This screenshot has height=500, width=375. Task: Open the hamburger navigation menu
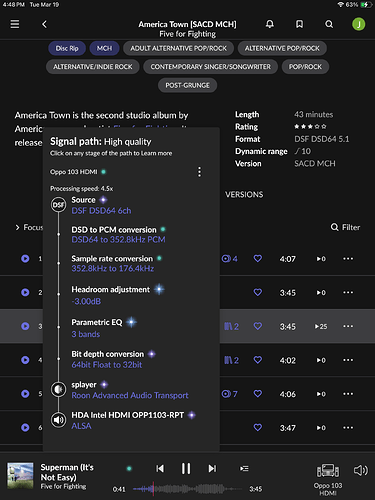15,24
